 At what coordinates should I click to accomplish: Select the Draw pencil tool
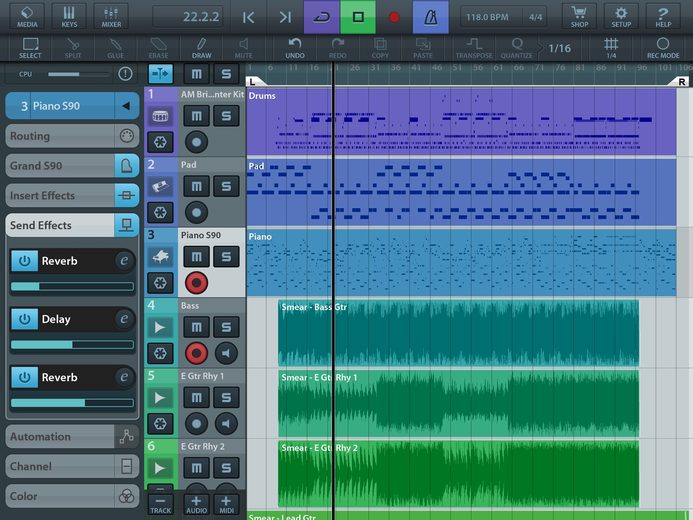[202, 48]
